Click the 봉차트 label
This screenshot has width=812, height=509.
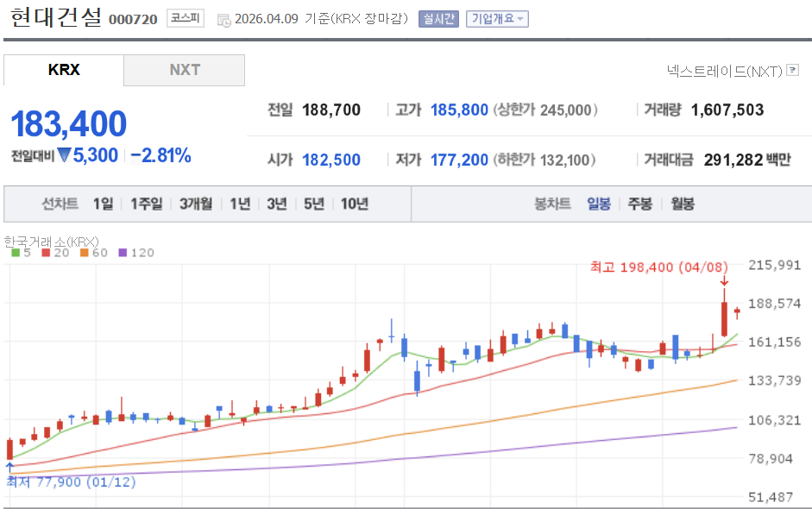click(552, 204)
